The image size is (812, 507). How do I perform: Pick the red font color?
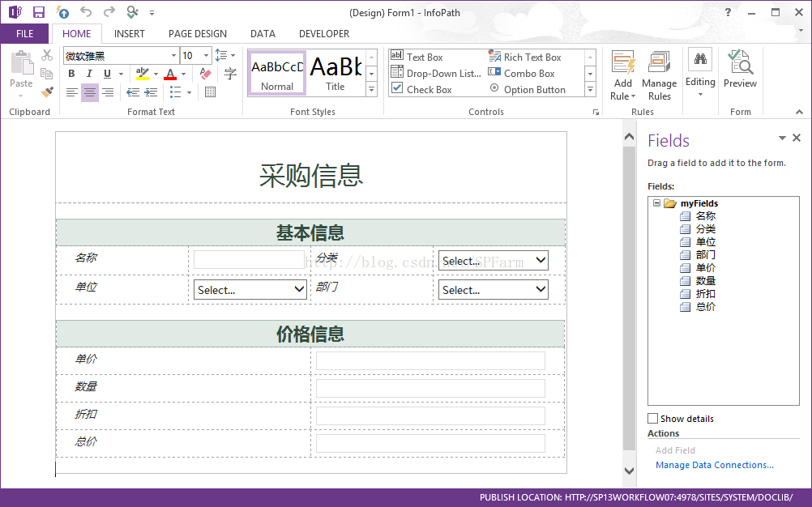[170, 74]
